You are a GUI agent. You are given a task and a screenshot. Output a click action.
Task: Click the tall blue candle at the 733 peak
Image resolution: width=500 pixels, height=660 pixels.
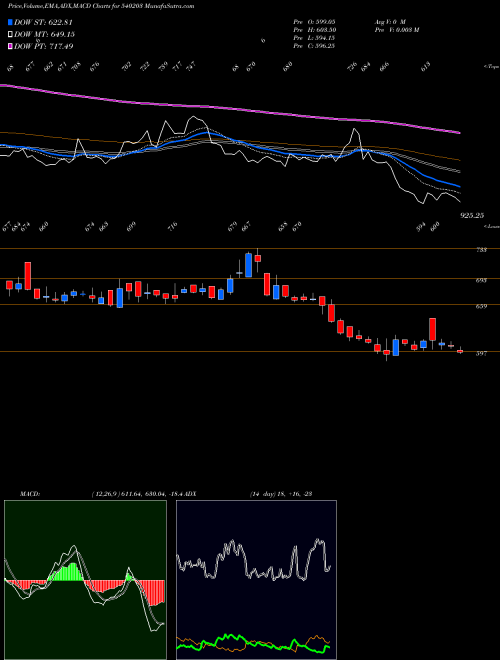coord(248,265)
